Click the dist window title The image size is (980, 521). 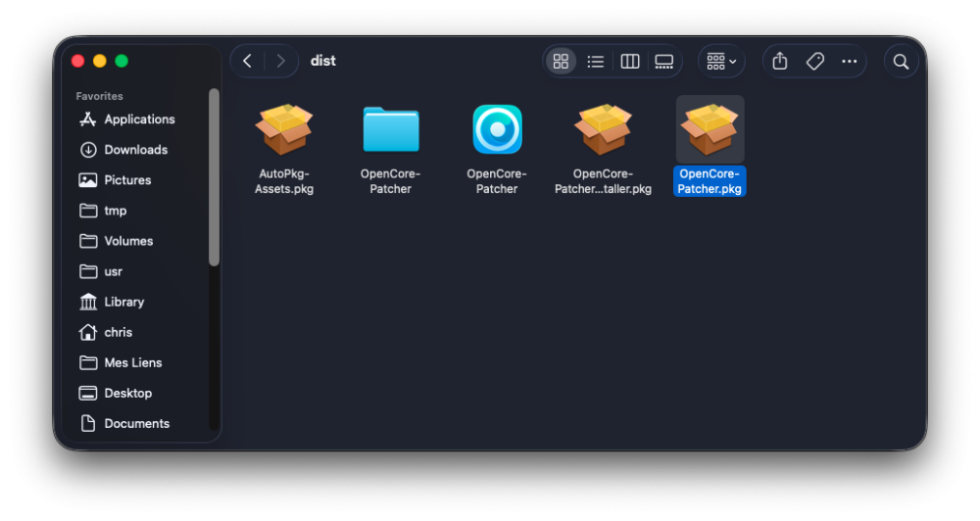point(323,62)
